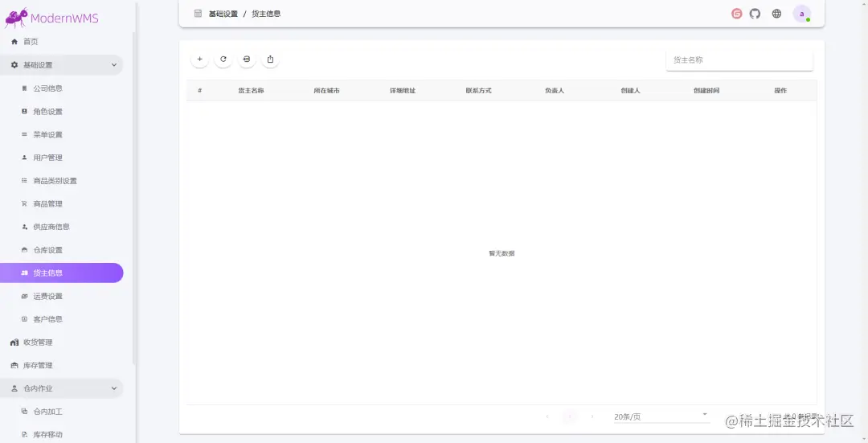Click the warehouse icon beside 仓库设置

24,250
